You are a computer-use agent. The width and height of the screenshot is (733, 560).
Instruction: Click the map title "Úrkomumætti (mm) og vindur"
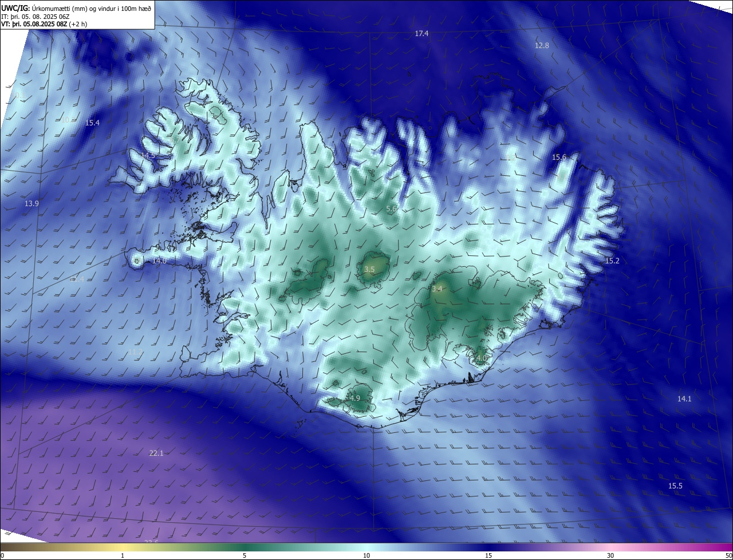coord(74,8)
